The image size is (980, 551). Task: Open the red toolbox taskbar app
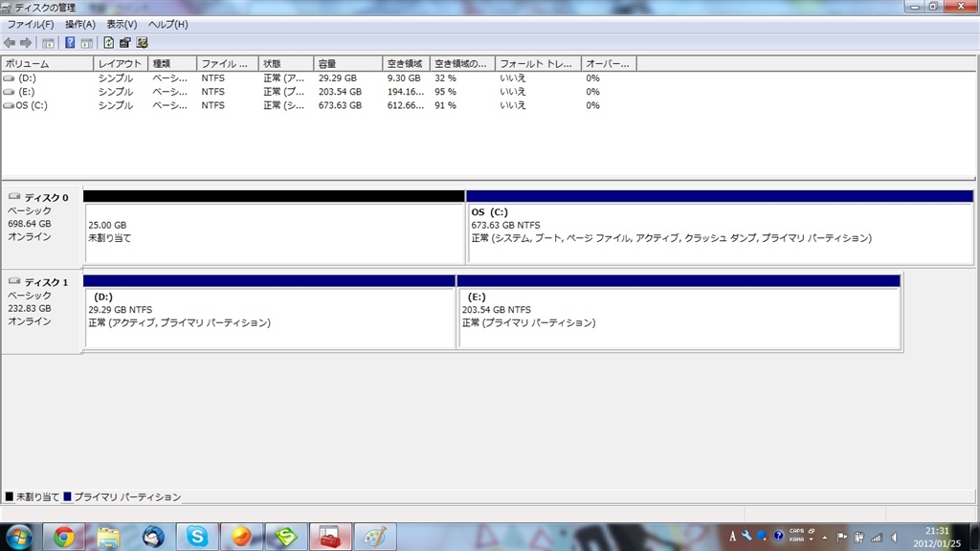pos(330,538)
